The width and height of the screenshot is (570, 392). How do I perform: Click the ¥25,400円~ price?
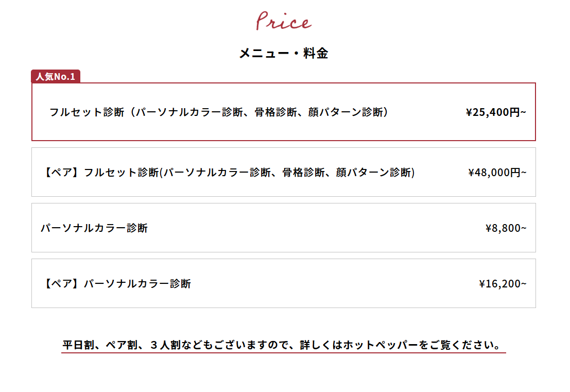[x=496, y=112]
